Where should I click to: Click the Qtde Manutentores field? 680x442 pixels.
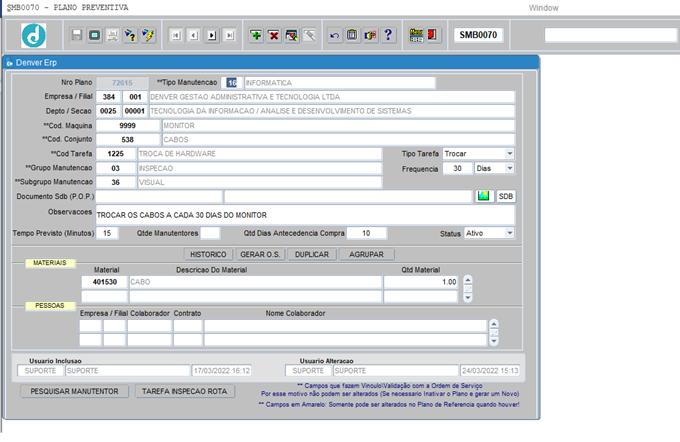[x=210, y=233]
